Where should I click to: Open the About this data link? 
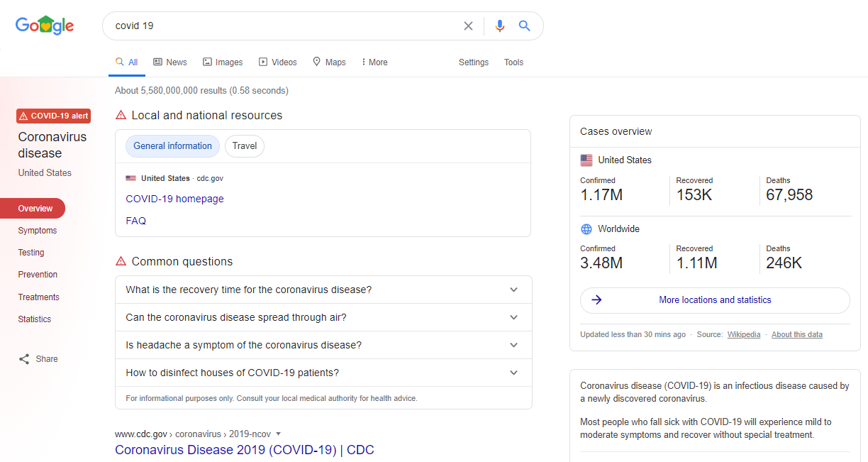797,334
